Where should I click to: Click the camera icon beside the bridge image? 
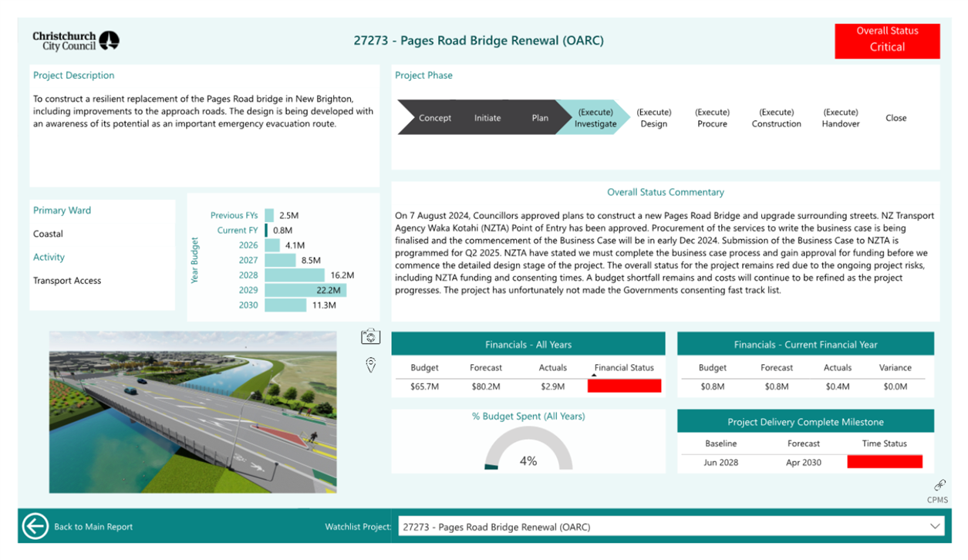click(x=370, y=337)
